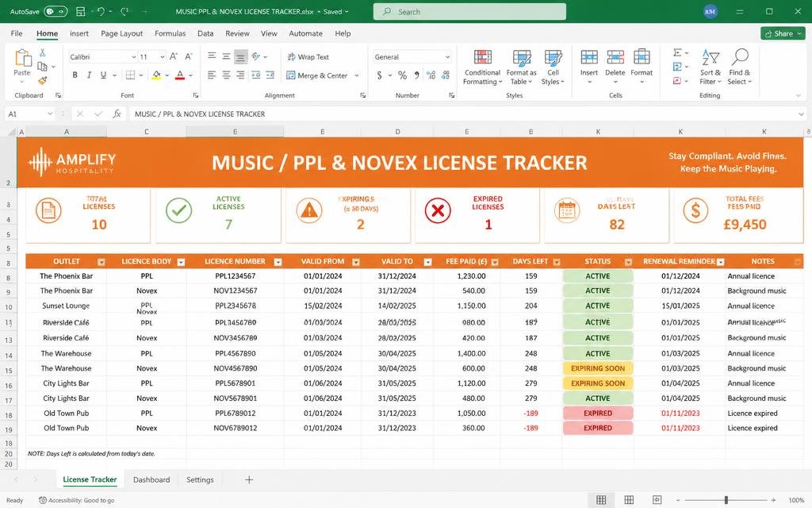Screen dimensions: 812x508
Task: Open the LICENCE NUMBER filter dropdown
Action: coord(278,262)
